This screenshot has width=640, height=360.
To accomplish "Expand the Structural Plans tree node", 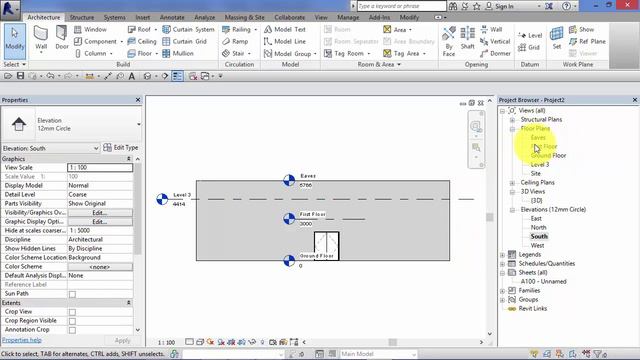I will pyautogui.click(x=512, y=120).
